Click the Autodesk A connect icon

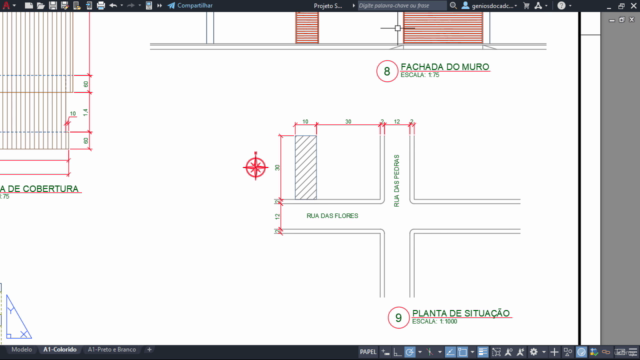(x=538, y=5)
